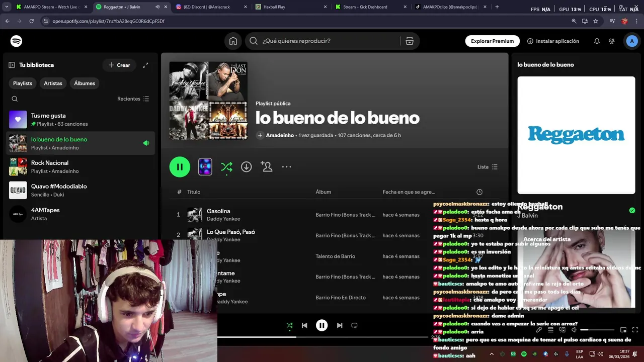This screenshot has height=362, width=644.
Task: Open Crear menu in library
Action: click(119, 65)
